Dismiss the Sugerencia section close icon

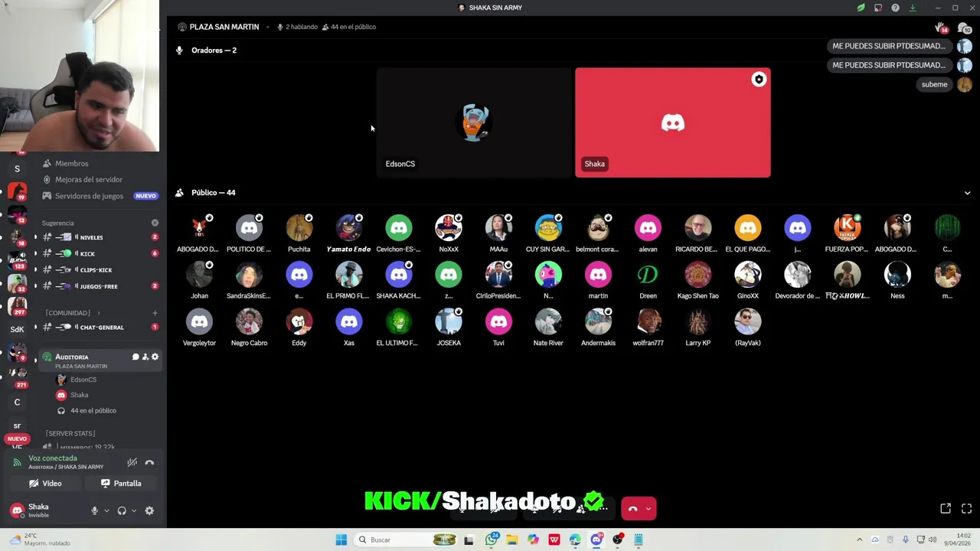(x=155, y=223)
